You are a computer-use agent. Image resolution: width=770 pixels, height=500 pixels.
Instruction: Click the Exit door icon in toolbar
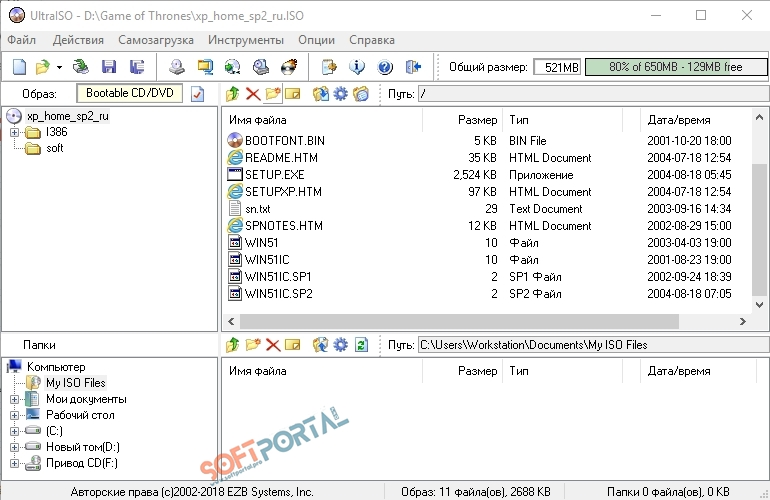[x=413, y=67]
